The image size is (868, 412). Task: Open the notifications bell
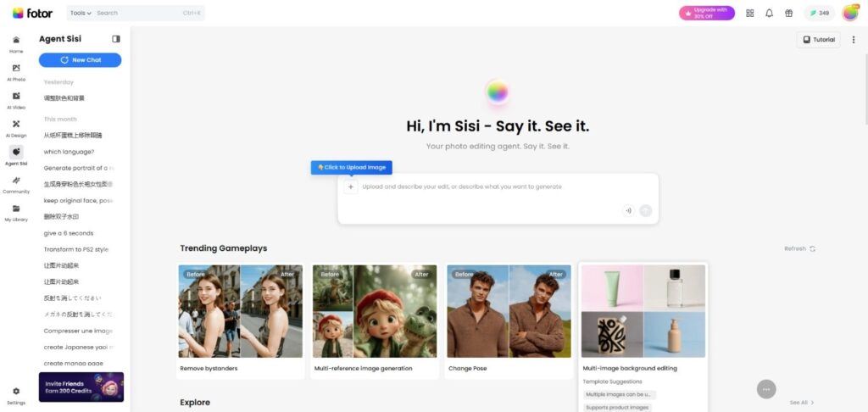(x=769, y=13)
